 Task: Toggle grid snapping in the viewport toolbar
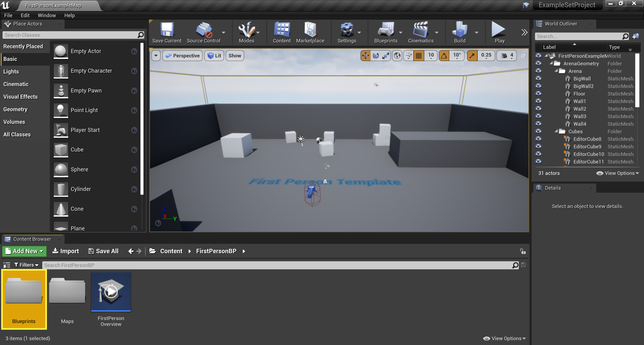point(419,56)
